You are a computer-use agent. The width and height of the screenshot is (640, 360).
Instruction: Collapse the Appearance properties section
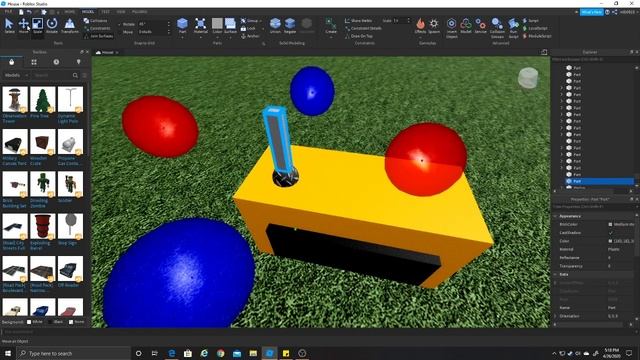click(555, 216)
